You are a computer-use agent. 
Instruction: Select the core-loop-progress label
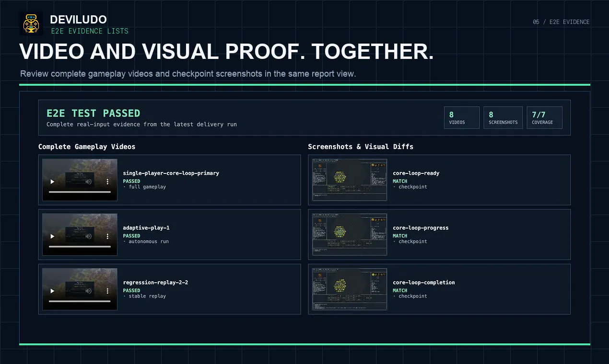[421, 228]
